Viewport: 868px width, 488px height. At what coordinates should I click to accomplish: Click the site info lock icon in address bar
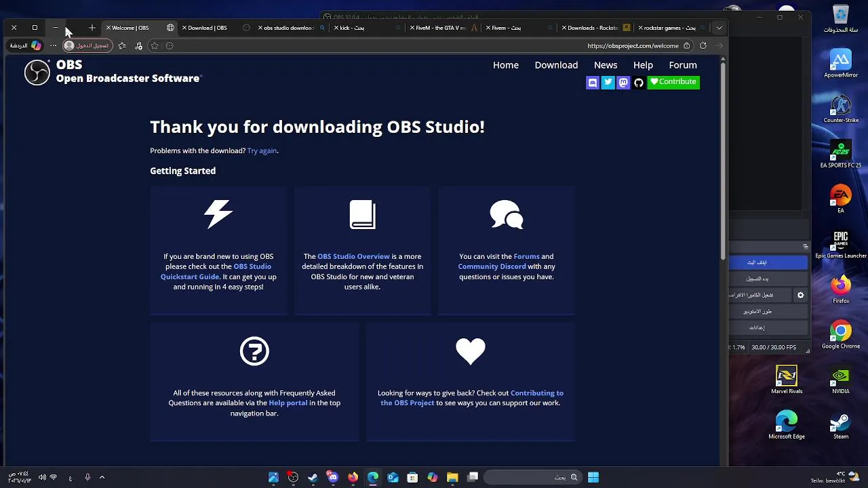tap(687, 46)
